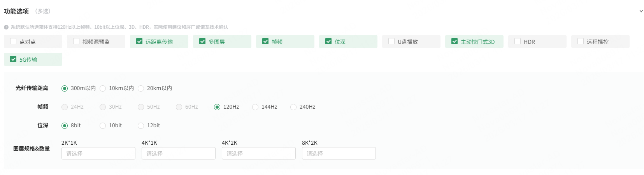The image size is (644, 175).
Task: Click the info icon beside system hint
Action: click(6, 27)
